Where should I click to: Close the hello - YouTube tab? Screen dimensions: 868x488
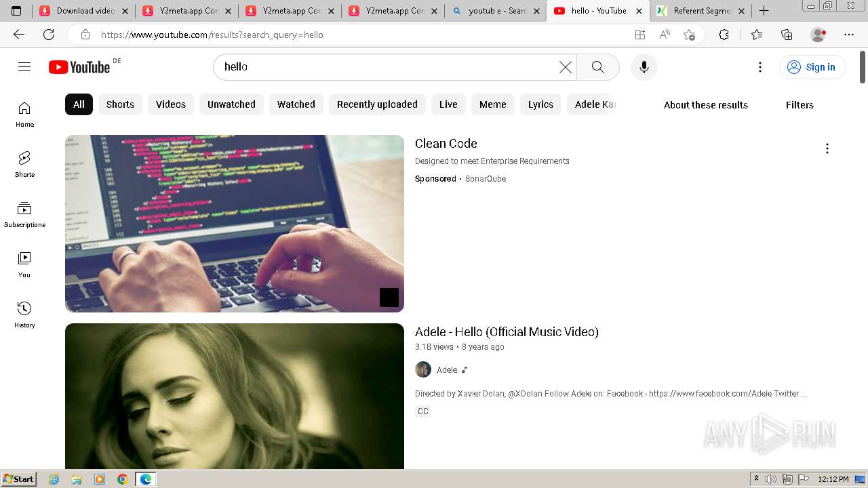(x=639, y=11)
